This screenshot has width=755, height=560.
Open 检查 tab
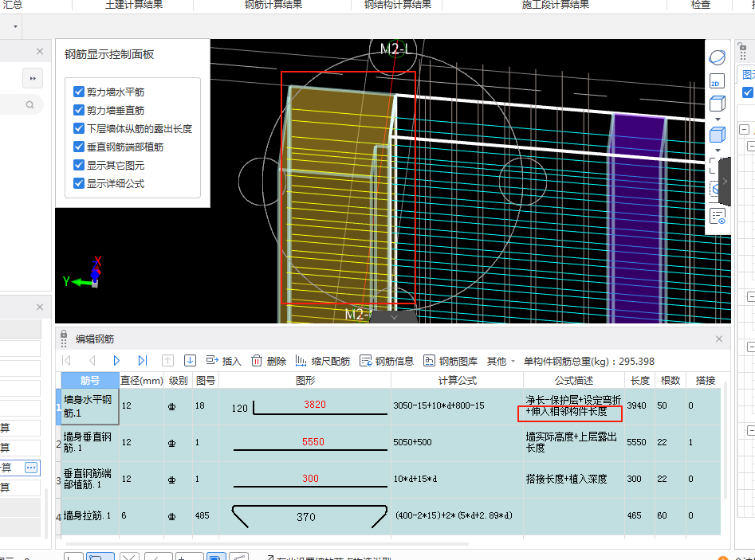[x=701, y=5]
